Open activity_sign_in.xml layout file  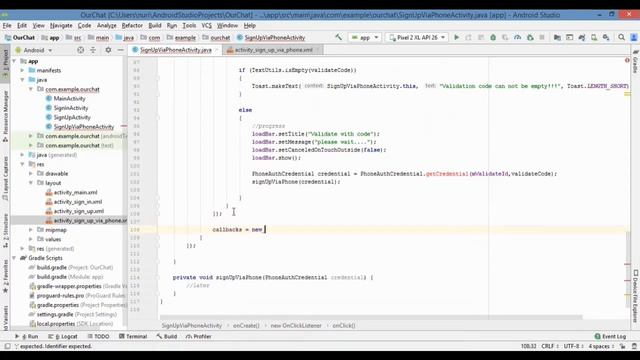(78, 202)
